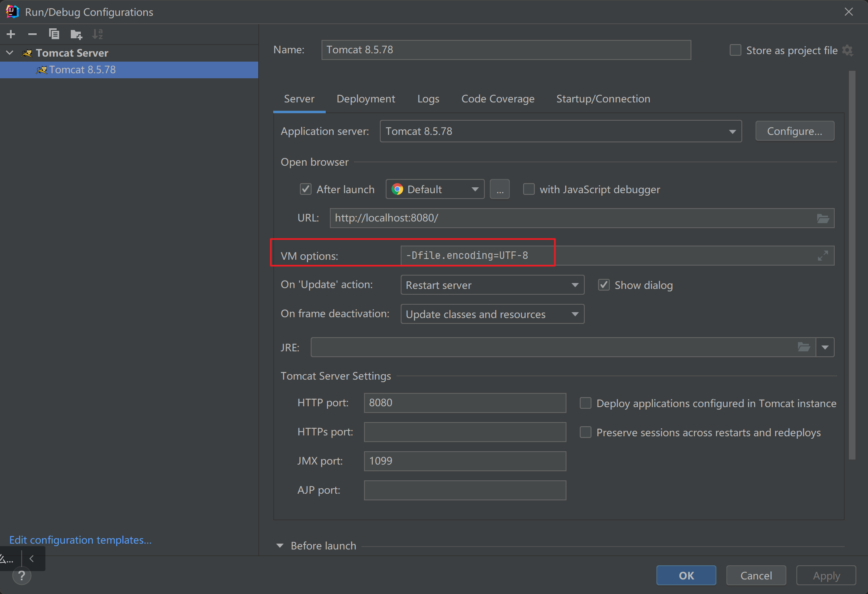Close the Run/Debug Configurations dialog

[849, 12]
